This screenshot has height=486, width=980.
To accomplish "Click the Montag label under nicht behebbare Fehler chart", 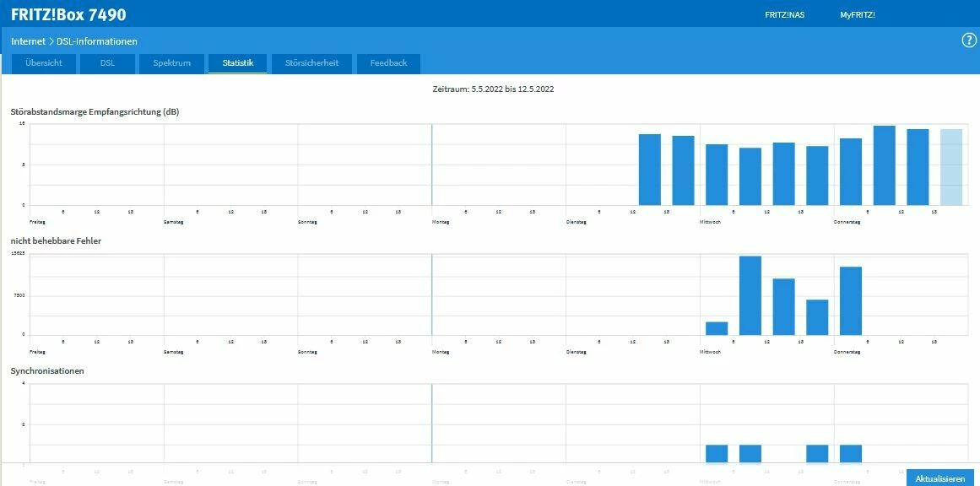I will click(440, 352).
